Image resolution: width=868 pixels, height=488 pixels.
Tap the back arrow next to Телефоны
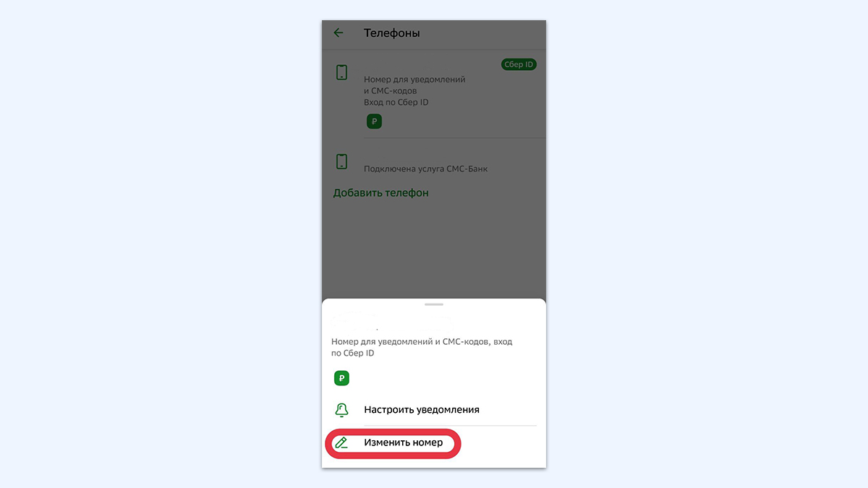(x=339, y=33)
